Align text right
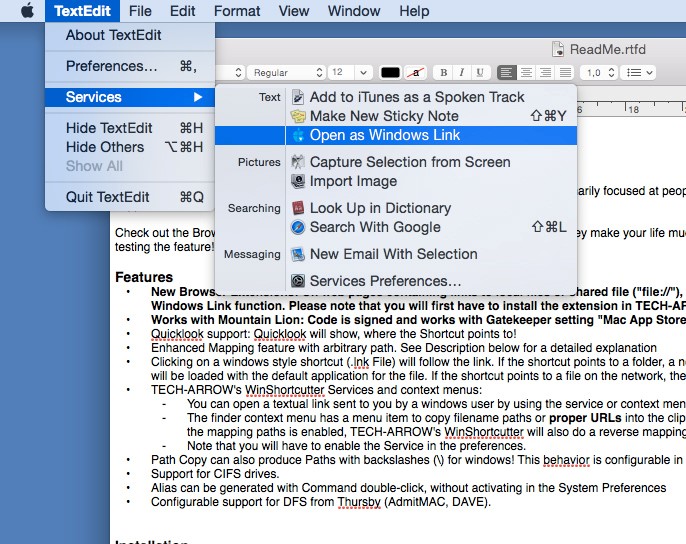The height and width of the screenshot is (544, 686). pyautogui.click(x=546, y=72)
